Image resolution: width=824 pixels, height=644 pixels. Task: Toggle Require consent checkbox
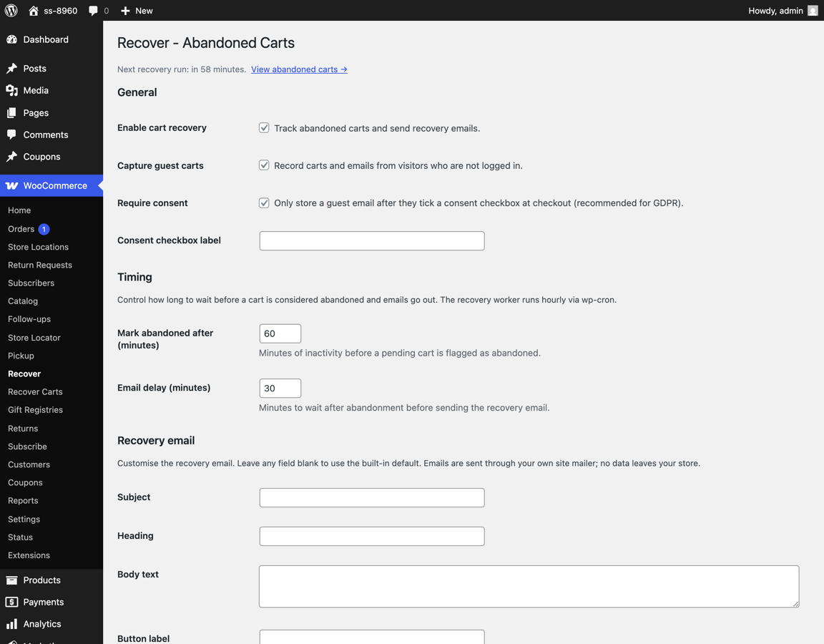tap(264, 203)
